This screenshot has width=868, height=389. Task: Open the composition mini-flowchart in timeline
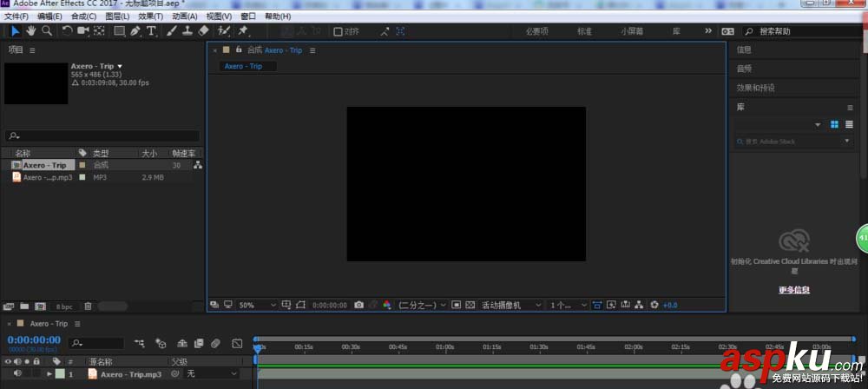tap(140, 344)
